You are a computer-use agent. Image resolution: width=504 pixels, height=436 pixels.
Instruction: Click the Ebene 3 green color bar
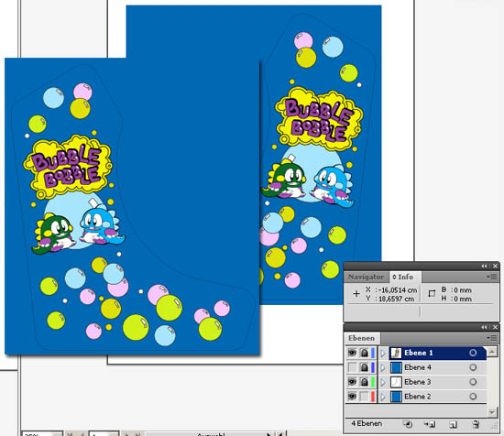[x=373, y=382]
